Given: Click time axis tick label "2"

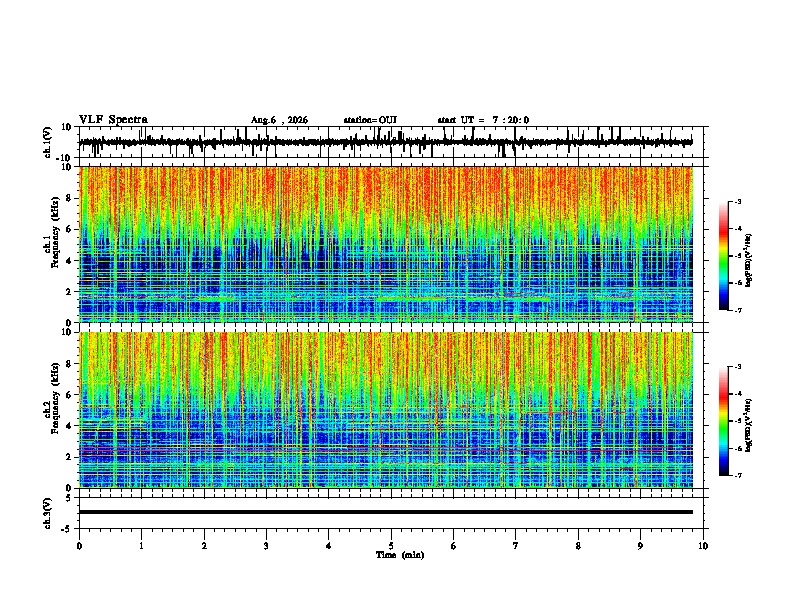Looking at the screenshot, I should (x=204, y=545).
